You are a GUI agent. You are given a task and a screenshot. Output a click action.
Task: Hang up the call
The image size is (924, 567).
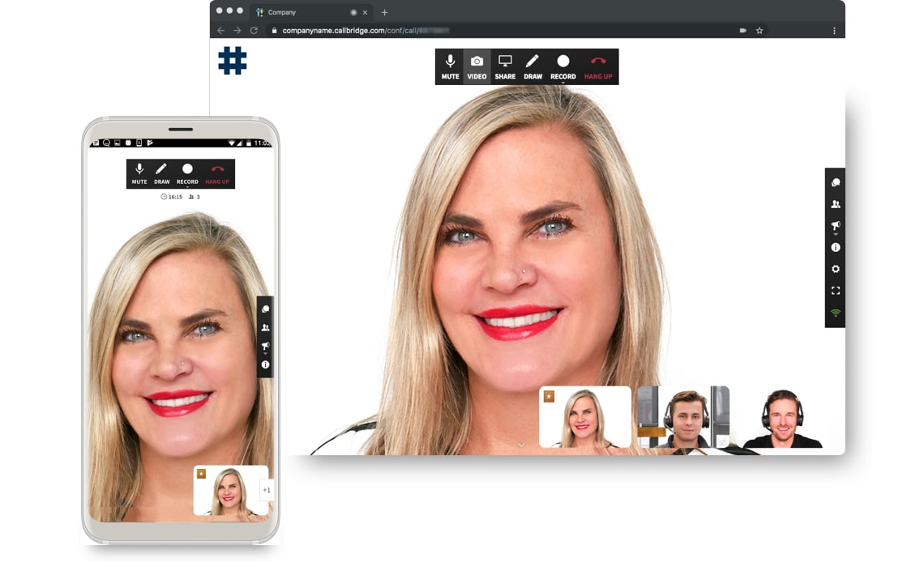coord(598,63)
